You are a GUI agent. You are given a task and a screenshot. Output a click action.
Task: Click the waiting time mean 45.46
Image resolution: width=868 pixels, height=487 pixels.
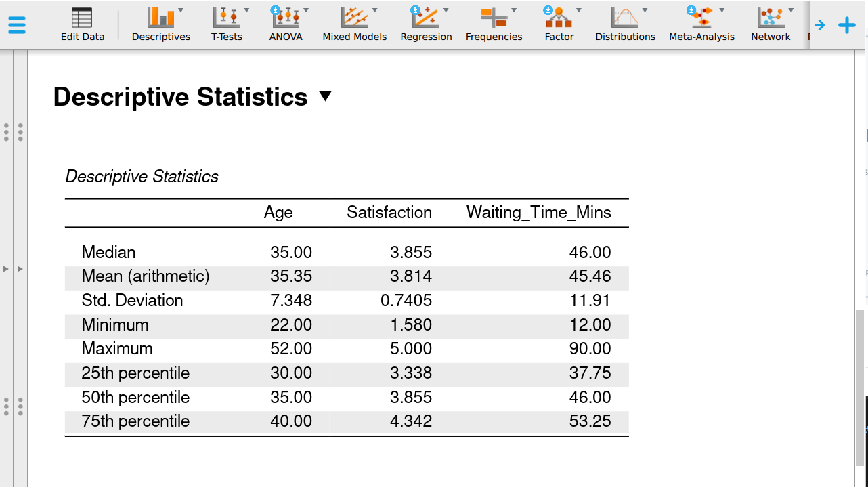pos(590,276)
